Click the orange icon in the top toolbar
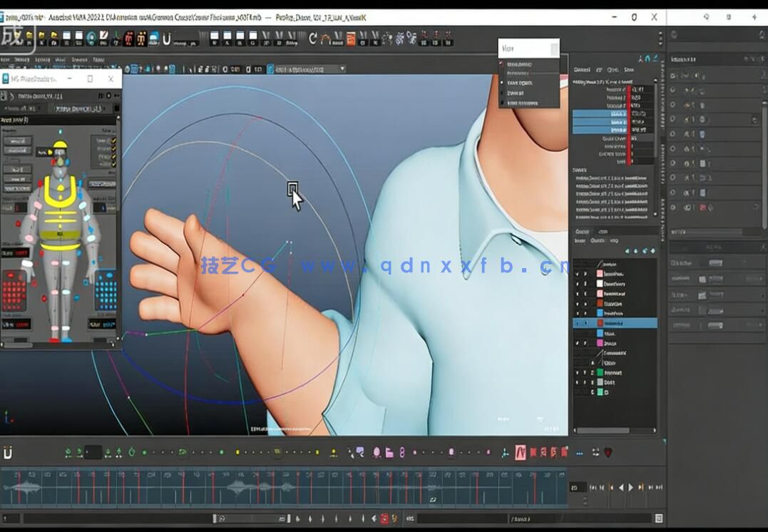This screenshot has height=532, width=768. (x=351, y=39)
